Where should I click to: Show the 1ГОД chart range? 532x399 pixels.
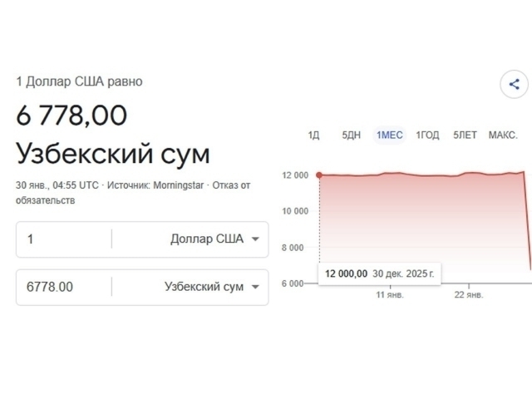tap(427, 135)
